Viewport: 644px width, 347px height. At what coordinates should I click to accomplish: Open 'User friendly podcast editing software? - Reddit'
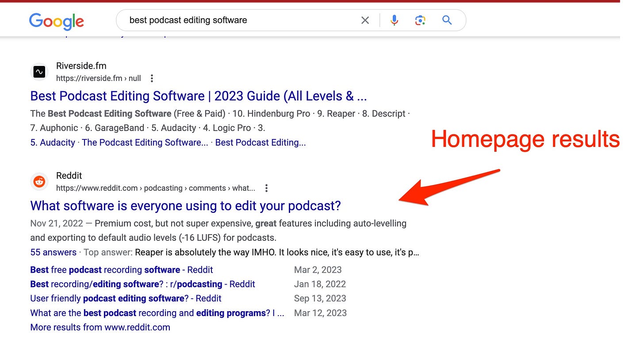[x=126, y=298]
